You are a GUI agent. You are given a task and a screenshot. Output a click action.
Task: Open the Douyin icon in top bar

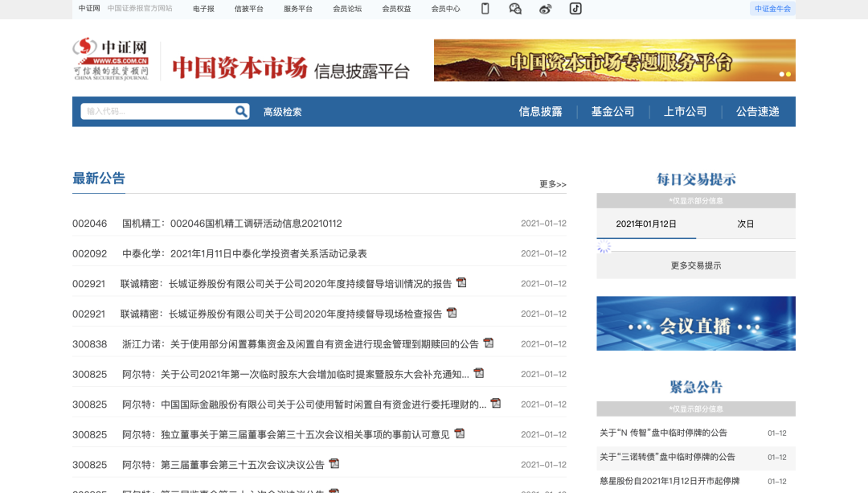[575, 8]
